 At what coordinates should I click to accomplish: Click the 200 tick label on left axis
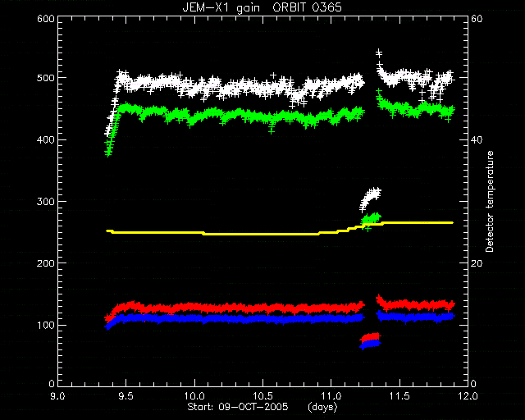[x=46, y=263]
